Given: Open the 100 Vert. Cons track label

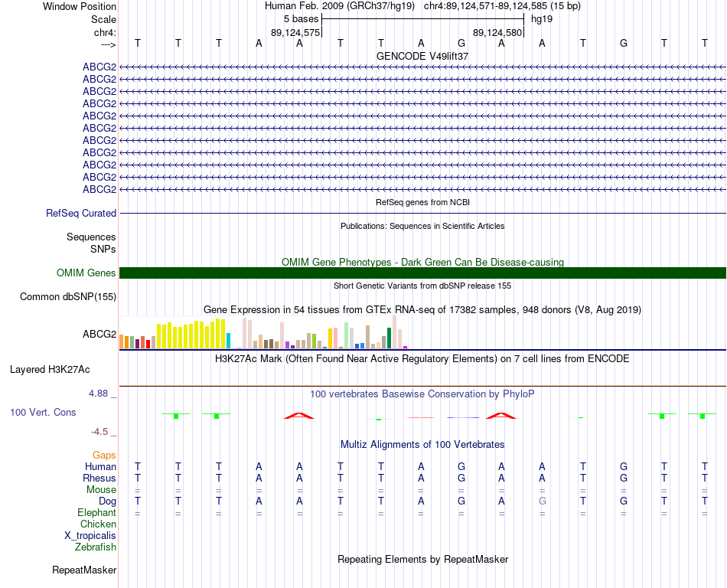Looking at the screenshot, I should 43,412.
